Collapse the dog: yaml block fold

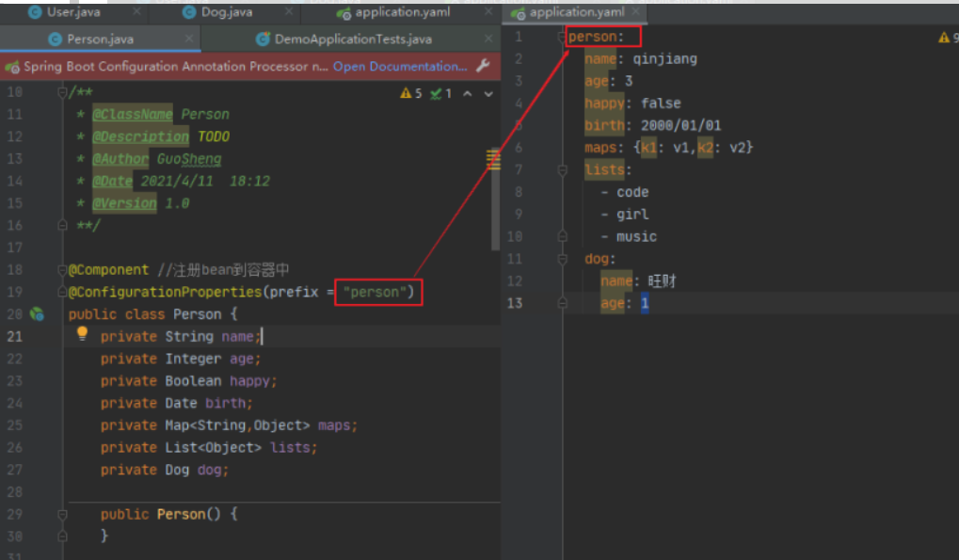[x=562, y=259]
